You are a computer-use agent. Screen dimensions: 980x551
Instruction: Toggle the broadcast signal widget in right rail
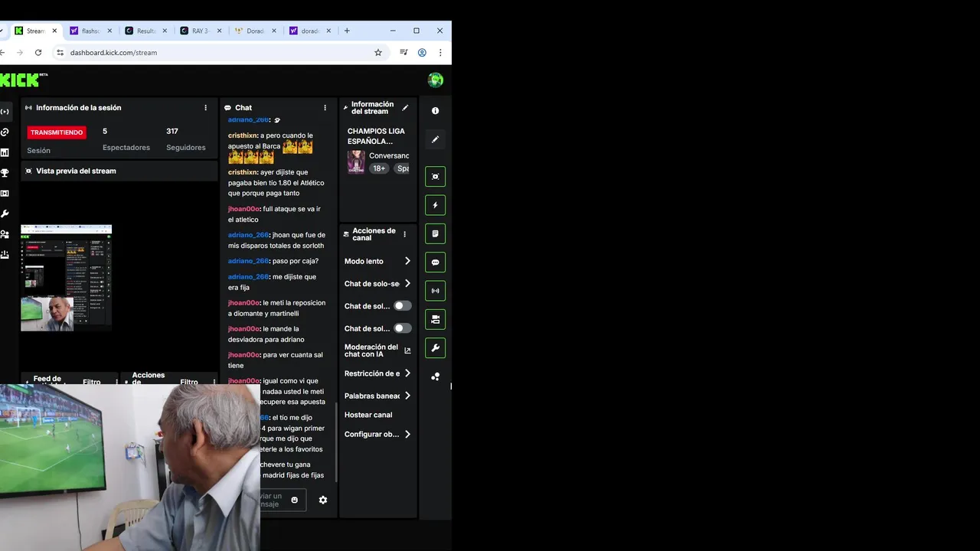[435, 291]
